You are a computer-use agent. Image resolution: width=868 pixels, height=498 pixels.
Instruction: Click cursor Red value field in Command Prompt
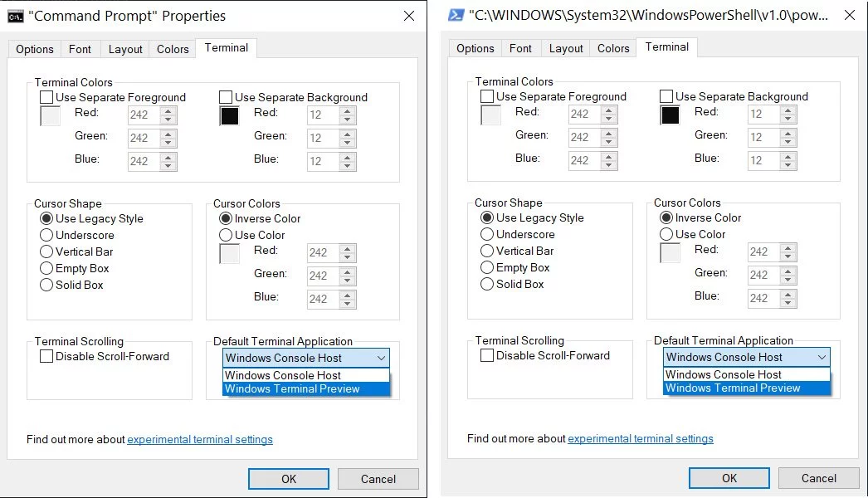[x=324, y=252]
